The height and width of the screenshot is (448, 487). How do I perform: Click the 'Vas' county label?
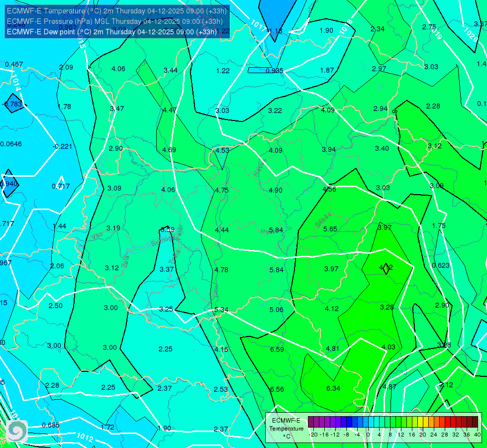[x=96, y=236]
